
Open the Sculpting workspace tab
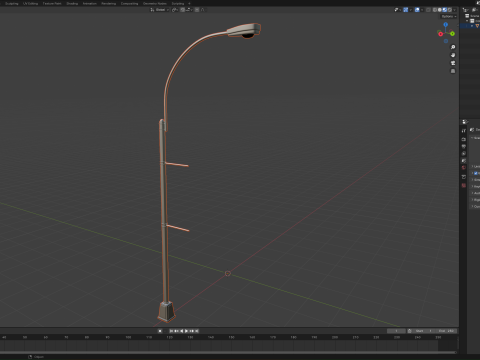coord(11,3)
